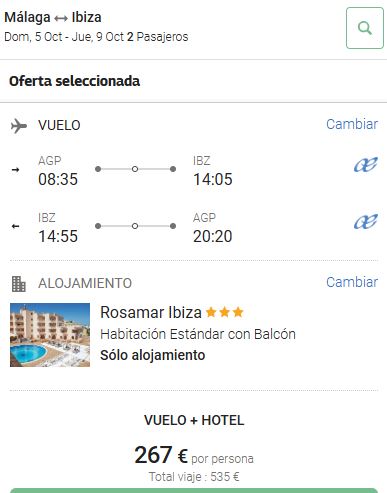Click the outbound right arrow icon
The width and height of the screenshot is (387, 493).
click(15, 170)
